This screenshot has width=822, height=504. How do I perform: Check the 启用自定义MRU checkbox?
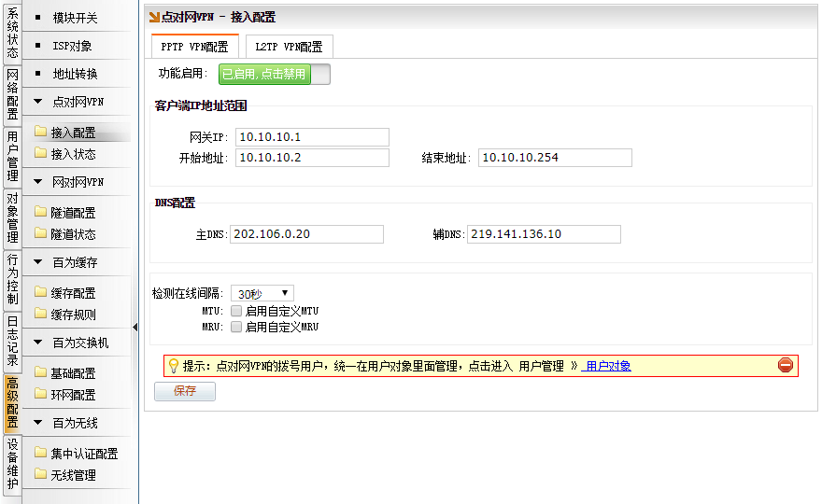click(x=236, y=328)
